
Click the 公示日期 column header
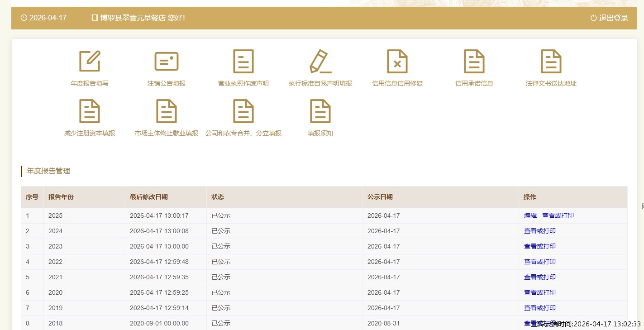(380, 197)
